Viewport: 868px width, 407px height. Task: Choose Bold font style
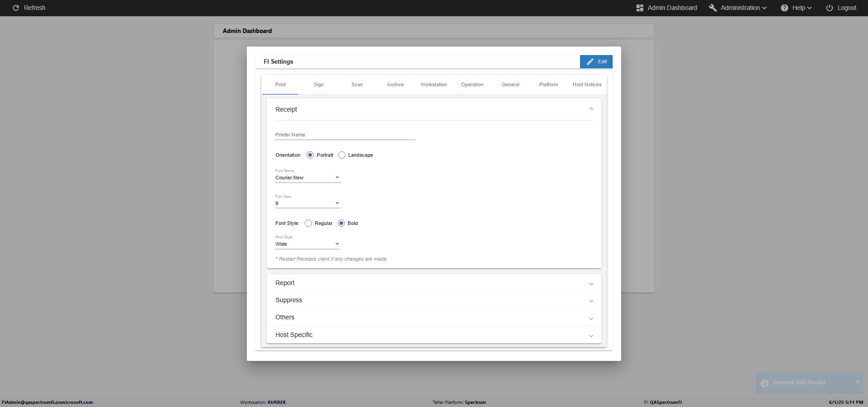(x=341, y=223)
